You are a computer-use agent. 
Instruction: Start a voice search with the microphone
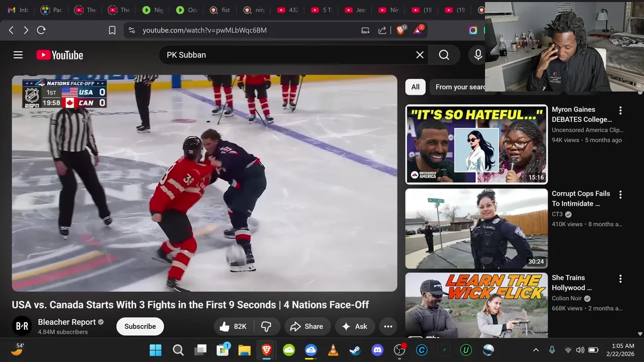[x=478, y=55]
